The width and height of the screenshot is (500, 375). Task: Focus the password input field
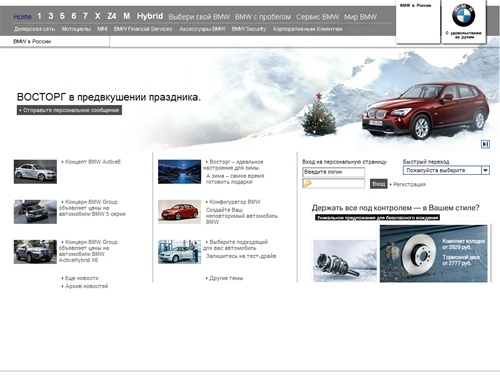(x=333, y=183)
